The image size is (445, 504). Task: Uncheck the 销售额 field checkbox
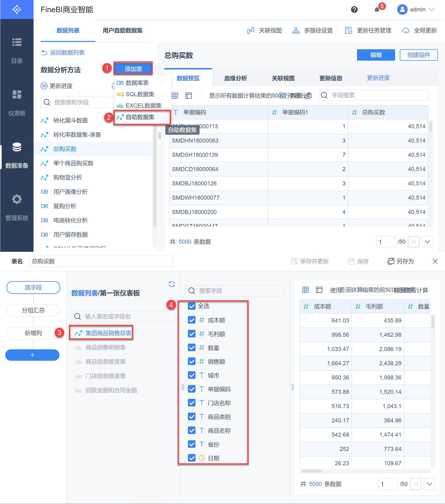(x=191, y=361)
